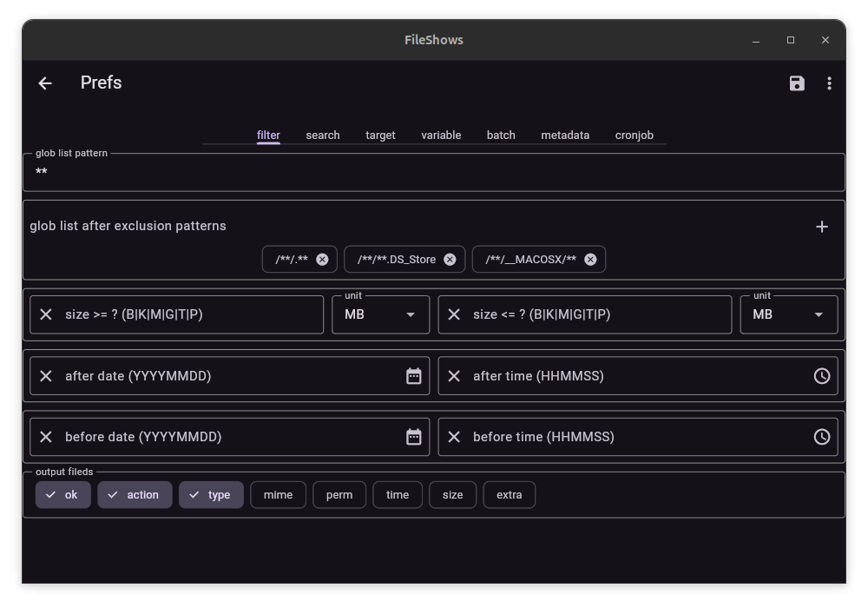This screenshot has height=608, width=868.
Task: Open clock picker for before time
Action: click(x=821, y=437)
